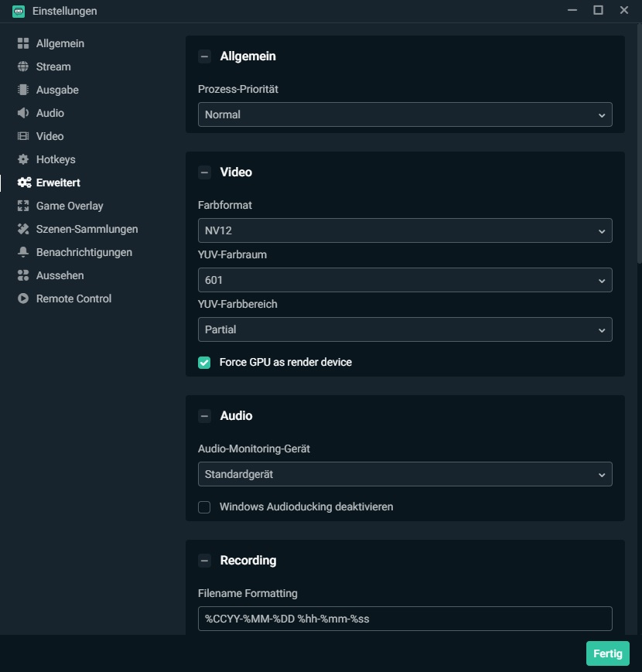
Task: Click the Game Overlay icon
Action: (23, 206)
